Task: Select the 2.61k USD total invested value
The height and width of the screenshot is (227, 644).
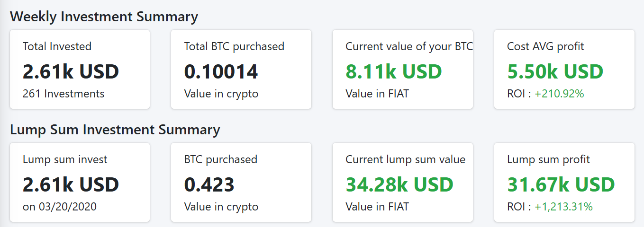Action: click(x=71, y=71)
